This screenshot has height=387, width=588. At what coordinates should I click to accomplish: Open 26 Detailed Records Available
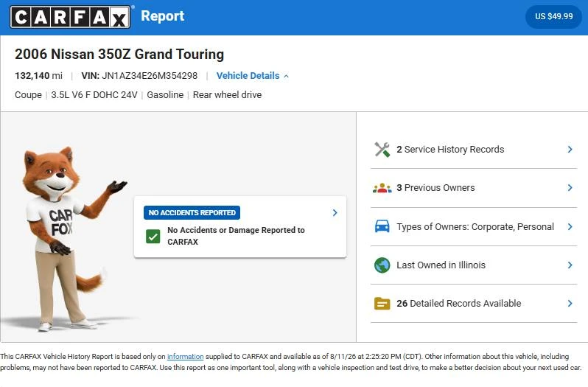(474, 304)
